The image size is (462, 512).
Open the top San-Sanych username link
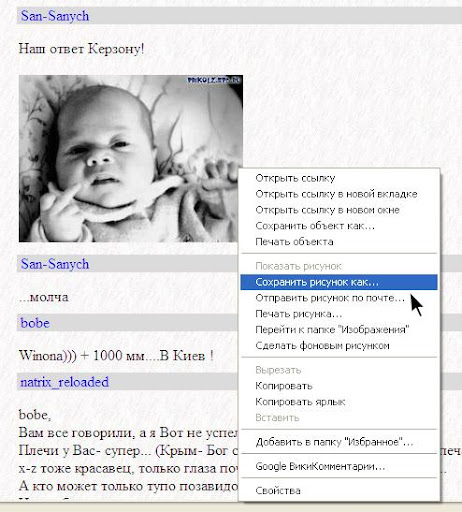tap(55, 16)
